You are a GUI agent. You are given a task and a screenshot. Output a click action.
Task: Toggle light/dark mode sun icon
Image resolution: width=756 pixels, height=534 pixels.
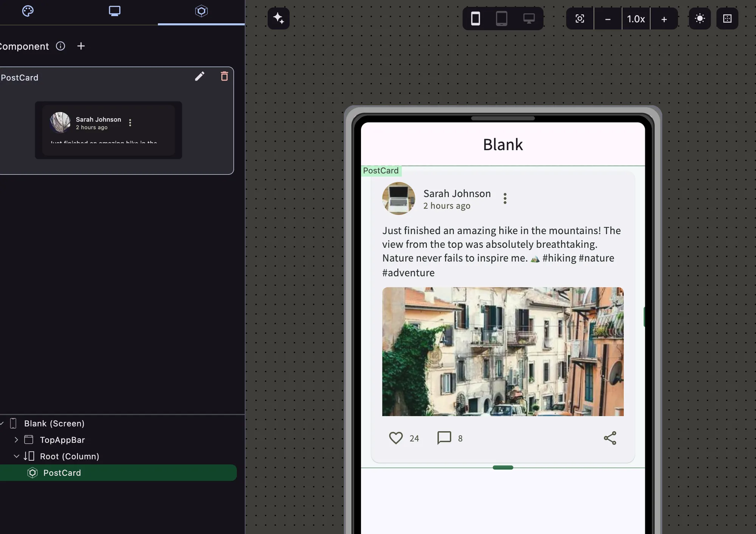[x=700, y=19]
